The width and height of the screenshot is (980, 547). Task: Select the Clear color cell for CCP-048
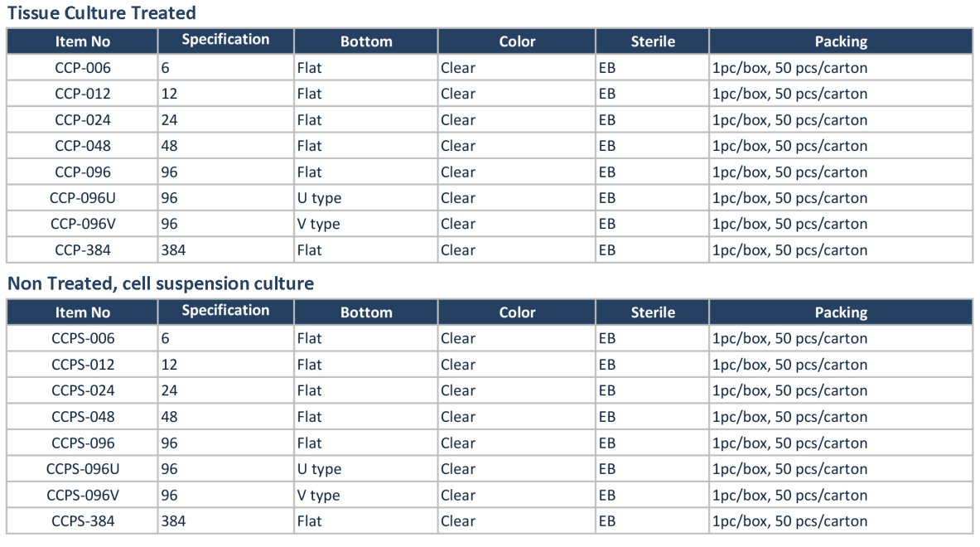tap(517, 146)
